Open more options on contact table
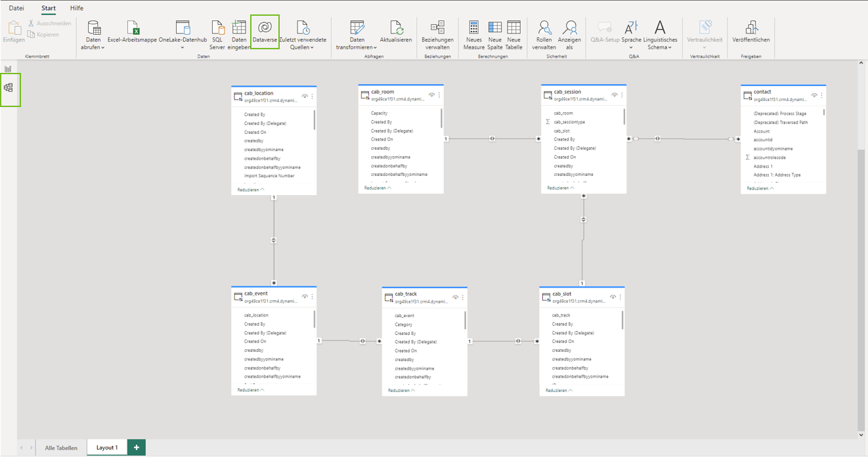Viewport: 868px width, 457px height. click(x=821, y=95)
